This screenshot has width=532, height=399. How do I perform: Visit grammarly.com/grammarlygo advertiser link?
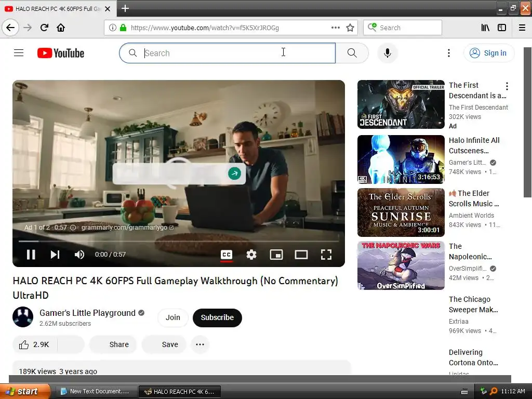pos(127,228)
